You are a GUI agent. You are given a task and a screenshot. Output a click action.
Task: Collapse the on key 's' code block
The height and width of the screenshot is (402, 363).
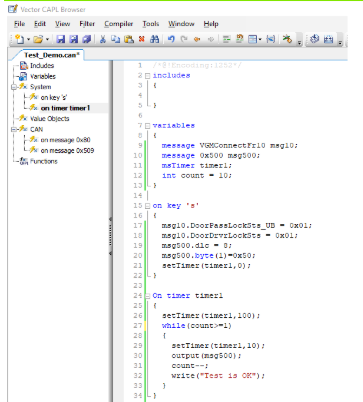click(147, 206)
